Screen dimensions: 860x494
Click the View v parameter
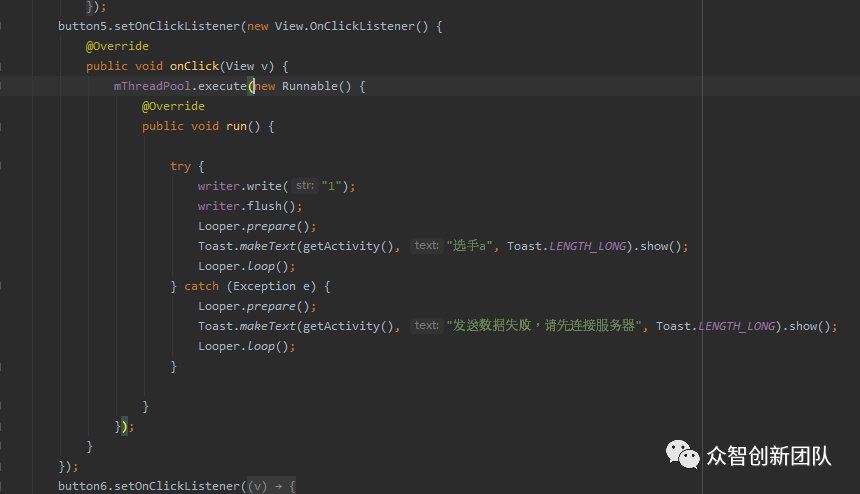coord(247,66)
